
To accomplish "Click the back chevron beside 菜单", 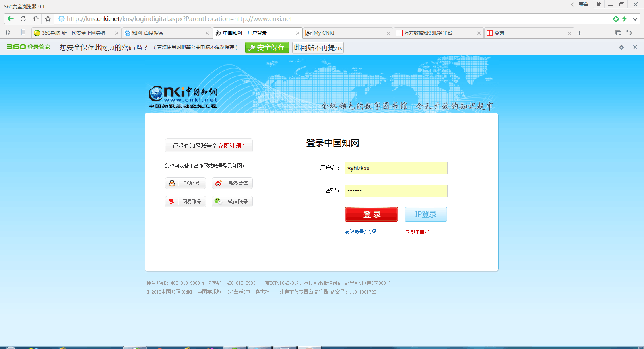I will pyautogui.click(x=572, y=4).
